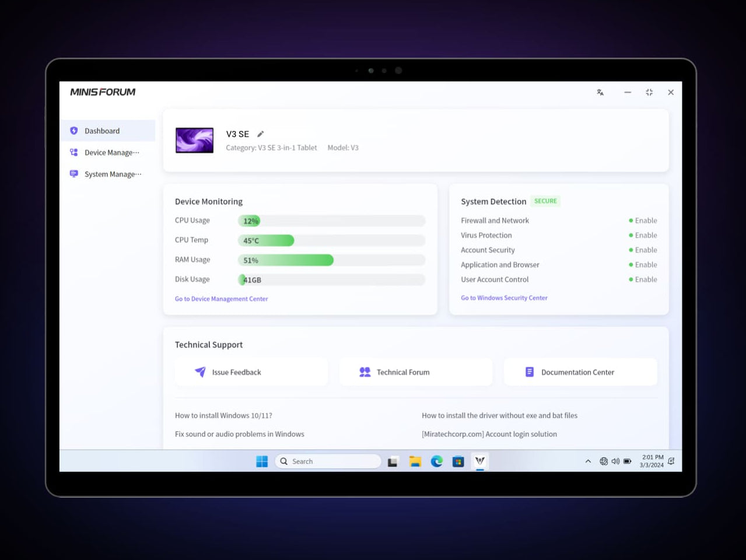This screenshot has width=746, height=560.
Task: Click the volume icon in system tray
Action: tap(615, 461)
